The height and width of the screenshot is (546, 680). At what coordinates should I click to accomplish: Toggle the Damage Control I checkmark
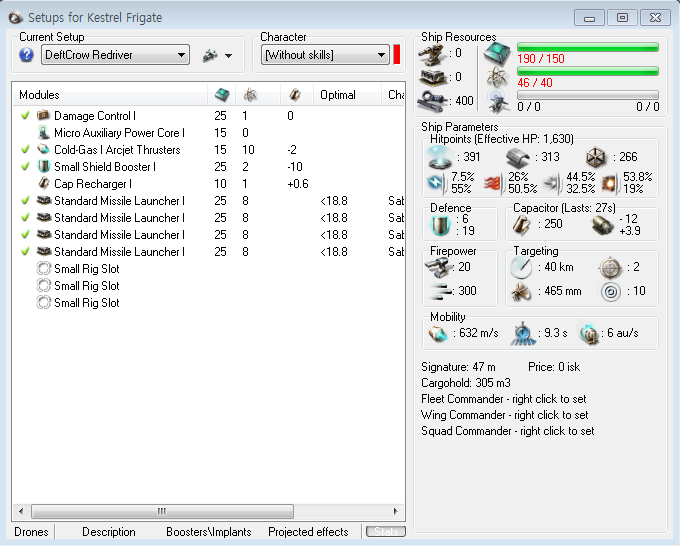[25, 115]
